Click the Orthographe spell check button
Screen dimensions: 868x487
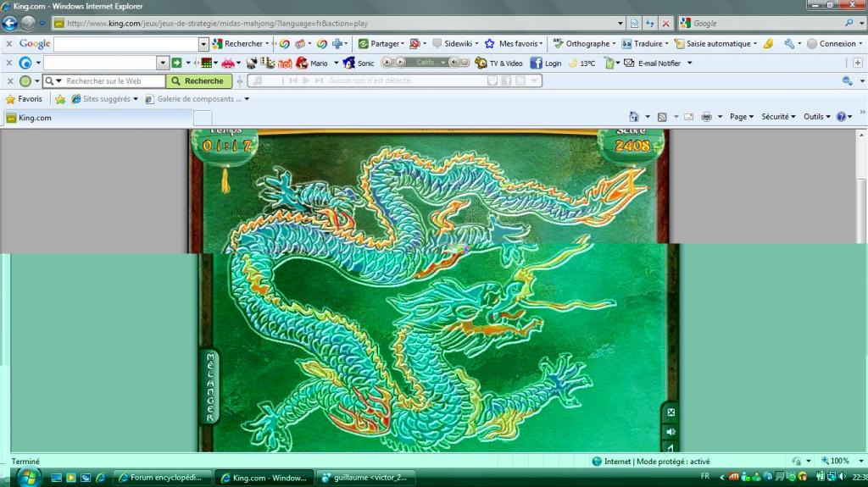click(x=585, y=44)
